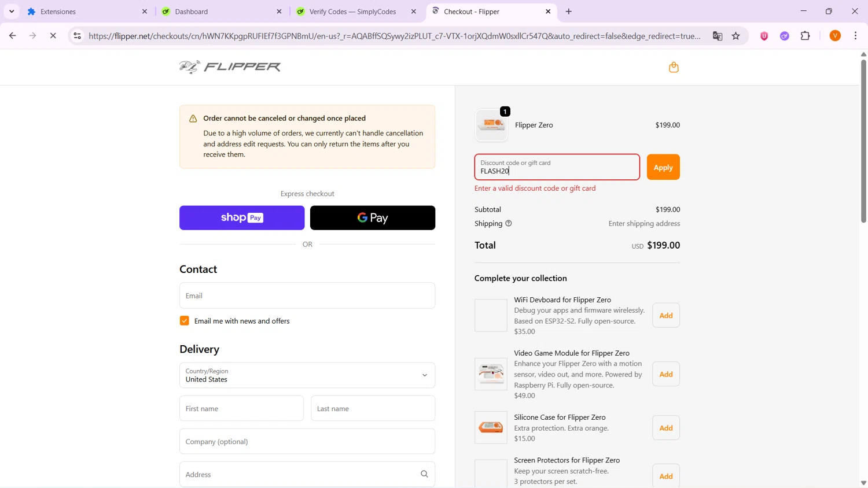Close the Verify Codes tab
Screen dimensions: 868x488
(413, 12)
